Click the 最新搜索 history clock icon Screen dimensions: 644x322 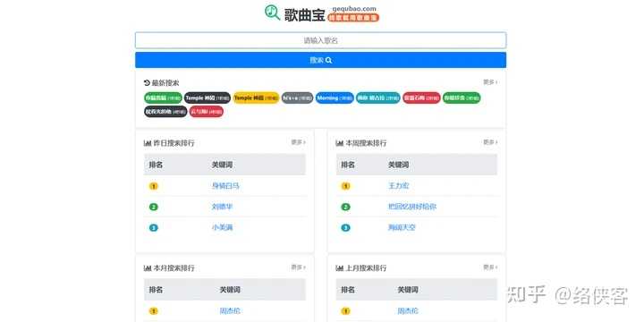pyautogui.click(x=147, y=82)
